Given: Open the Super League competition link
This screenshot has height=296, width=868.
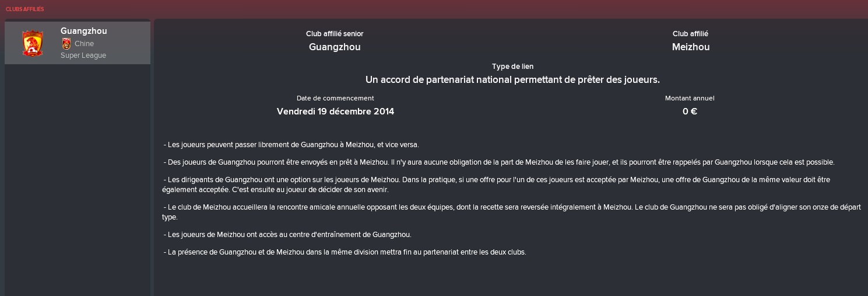Looking at the screenshot, I should point(83,55).
